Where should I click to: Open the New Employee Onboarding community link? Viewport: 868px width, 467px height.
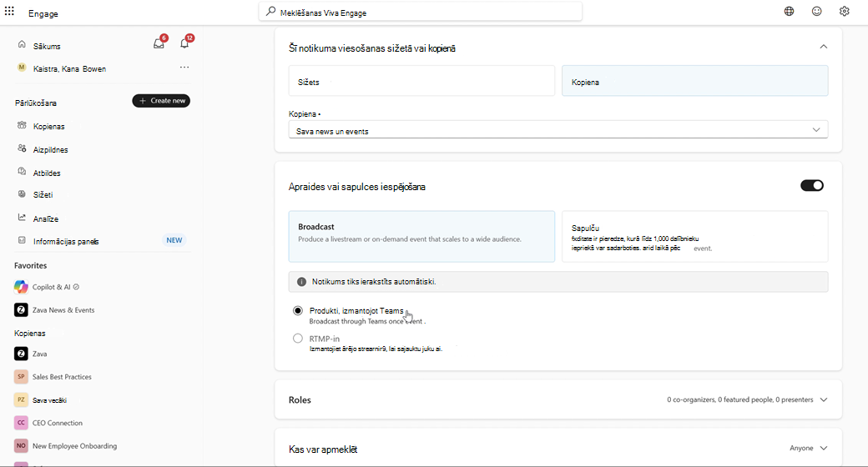click(75, 446)
